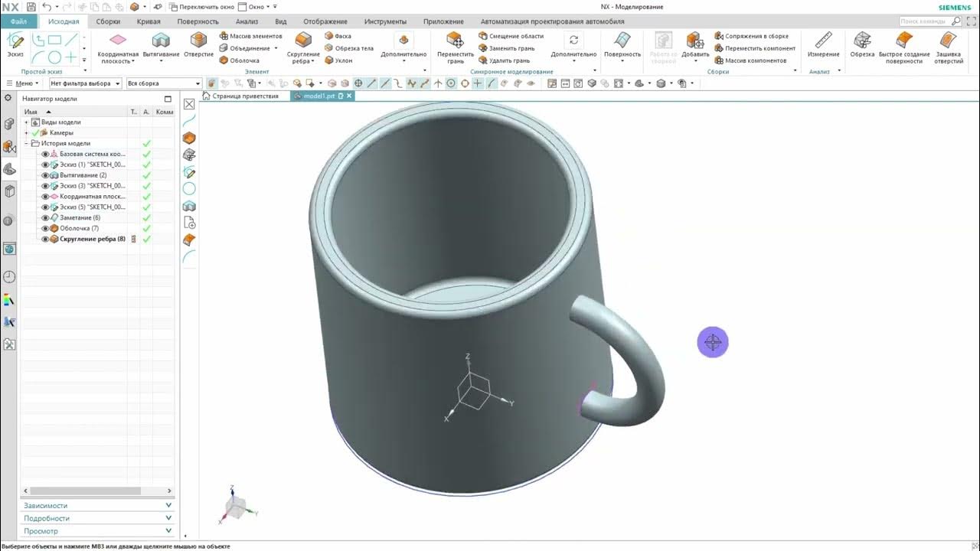Switch to the Сборки ribbon tab
The height and width of the screenshot is (551, 980).
(x=108, y=21)
